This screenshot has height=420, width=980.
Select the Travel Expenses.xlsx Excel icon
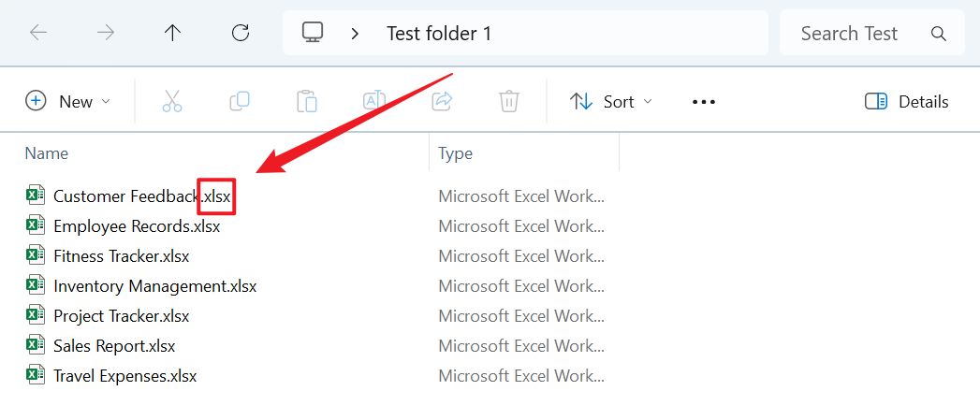[x=35, y=376]
